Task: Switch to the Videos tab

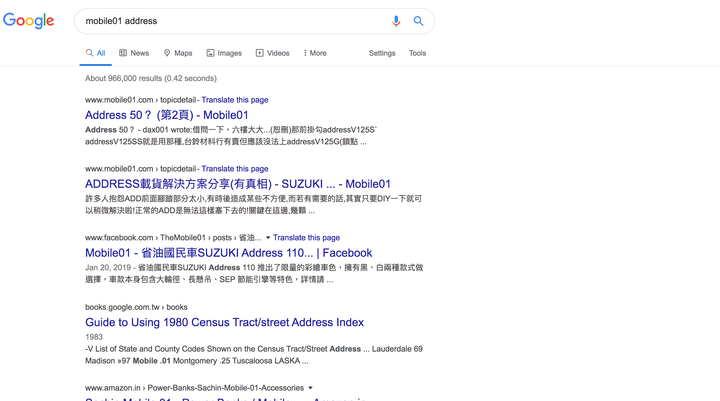Action: click(x=273, y=53)
